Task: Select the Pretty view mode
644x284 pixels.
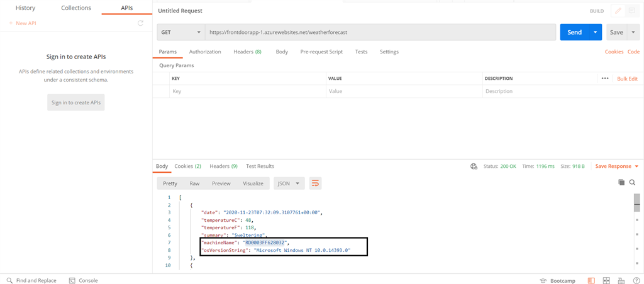Action: (x=170, y=183)
